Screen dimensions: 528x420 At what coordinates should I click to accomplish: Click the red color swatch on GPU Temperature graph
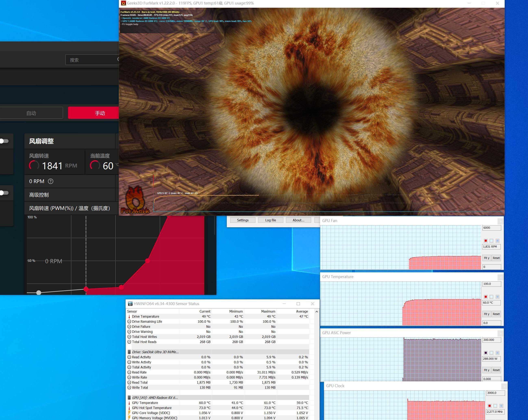coord(486,297)
